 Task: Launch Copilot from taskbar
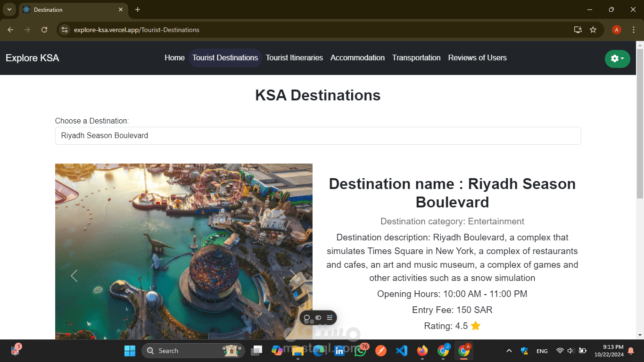[277, 351]
